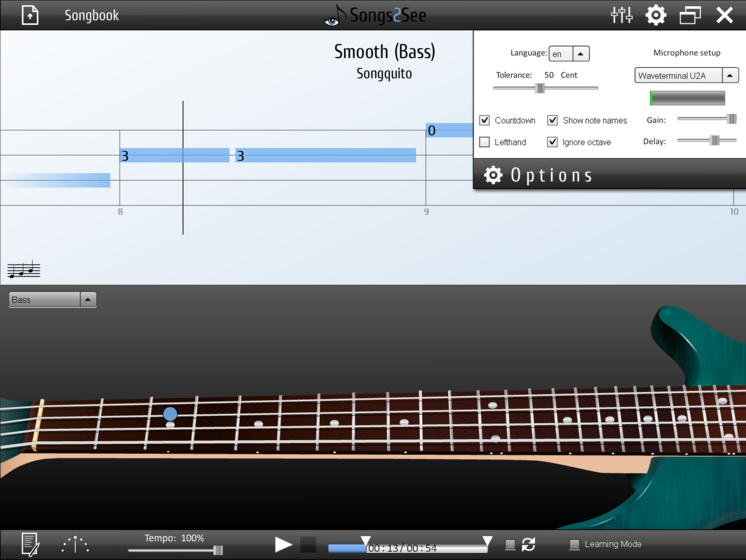Click the window switch icon
This screenshot has height=560, width=746.
690,15
